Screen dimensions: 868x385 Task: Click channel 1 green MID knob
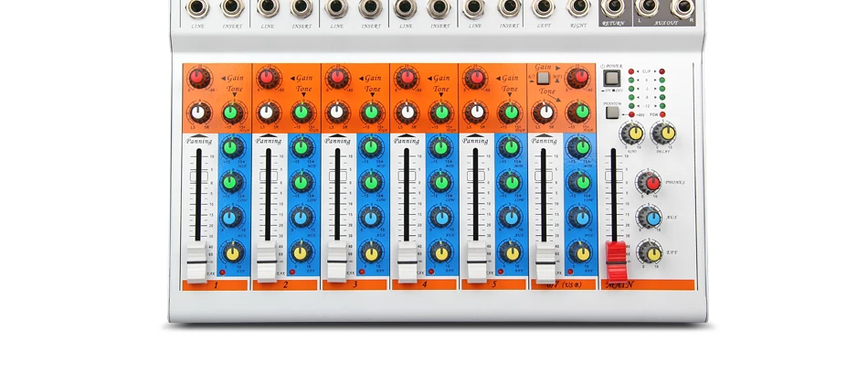[x=232, y=148]
